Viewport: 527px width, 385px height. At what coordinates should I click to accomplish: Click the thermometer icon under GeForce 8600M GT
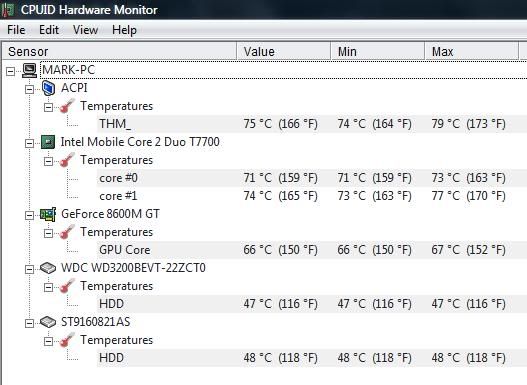67,232
